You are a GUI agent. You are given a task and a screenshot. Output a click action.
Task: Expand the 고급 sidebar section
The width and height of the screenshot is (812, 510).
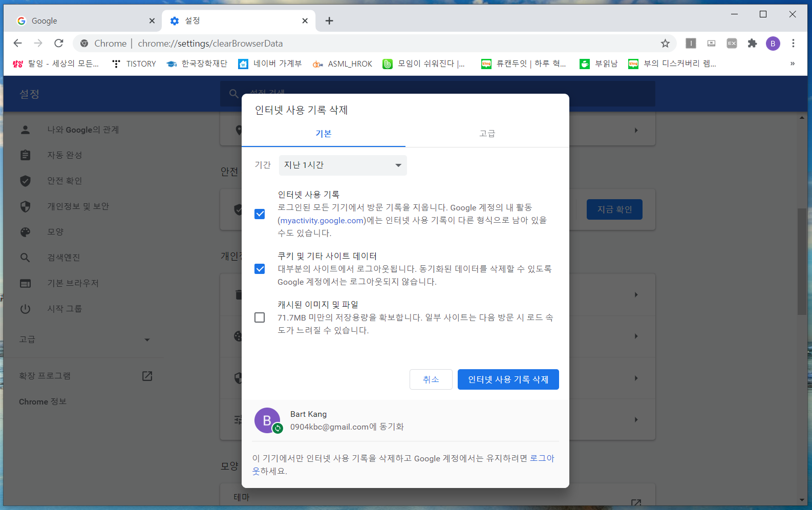[84, 339]
